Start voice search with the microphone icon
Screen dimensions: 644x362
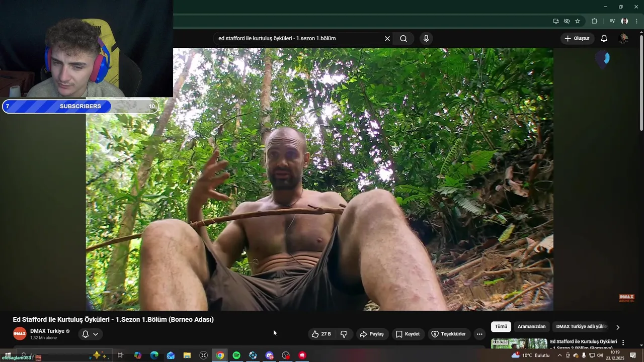pos(426,39)
